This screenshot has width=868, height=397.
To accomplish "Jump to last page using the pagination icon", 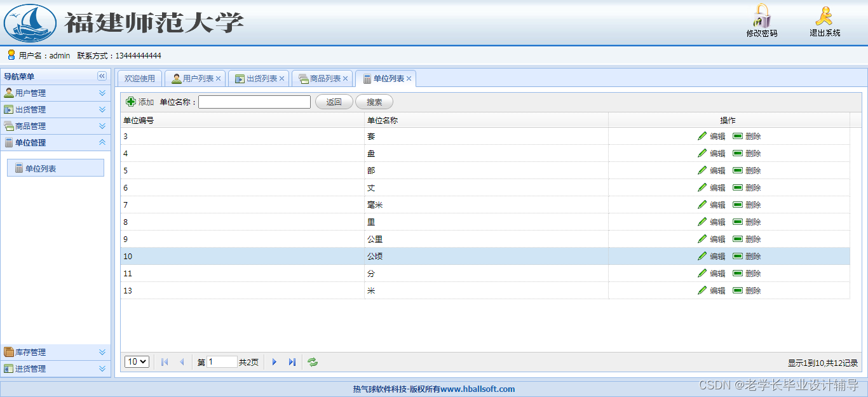I will 292,361.
